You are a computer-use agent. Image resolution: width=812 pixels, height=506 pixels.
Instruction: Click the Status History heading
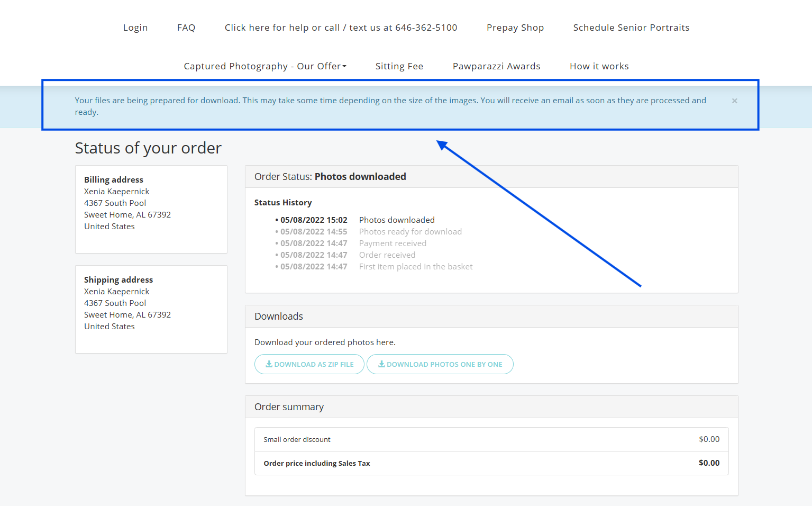(283, 203)
